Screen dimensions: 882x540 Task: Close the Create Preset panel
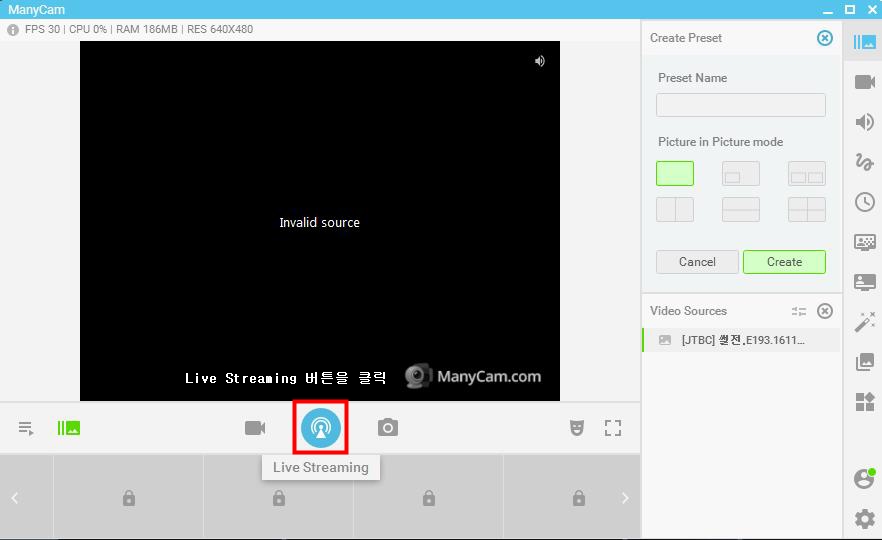[x=825, y=38]
